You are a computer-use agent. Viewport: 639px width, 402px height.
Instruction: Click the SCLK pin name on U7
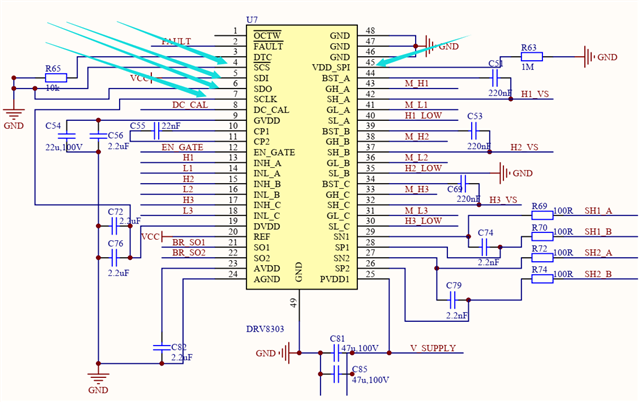(x=265, y=99)
